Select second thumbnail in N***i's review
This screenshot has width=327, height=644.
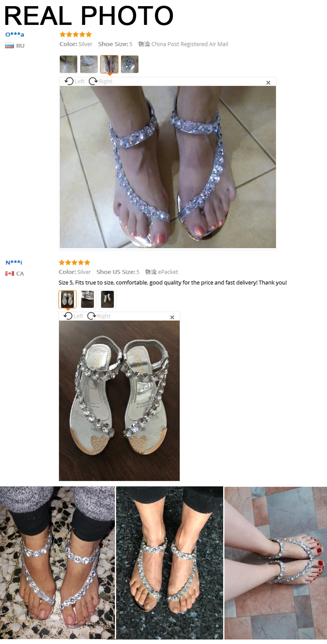pyautogui.click(x=87, y=299)
